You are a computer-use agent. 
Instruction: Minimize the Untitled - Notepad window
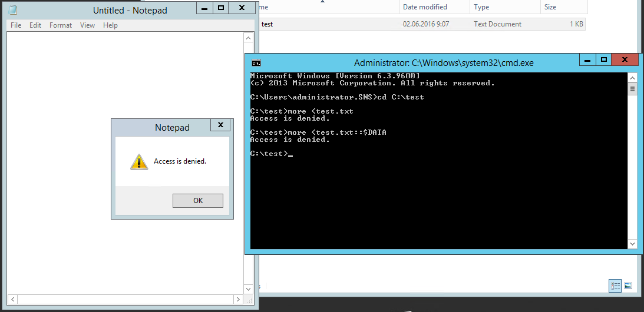204,8
